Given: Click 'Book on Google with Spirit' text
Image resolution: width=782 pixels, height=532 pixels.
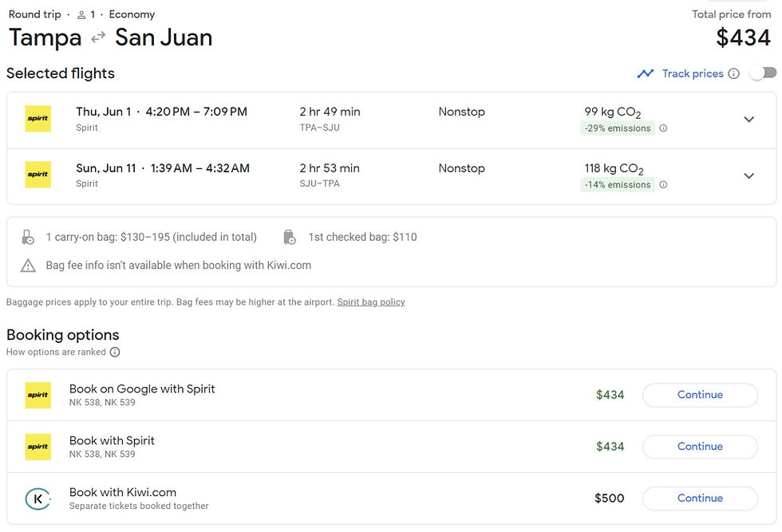Looking at the screenshot, I should pyautogui.click(x=142, y=389).
